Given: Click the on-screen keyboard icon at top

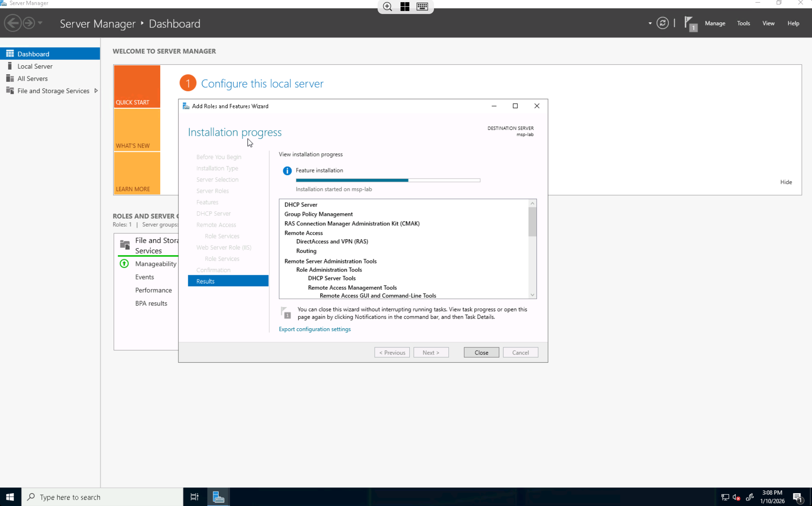Looking at the screenshot, I should click(x=422, y=6).
